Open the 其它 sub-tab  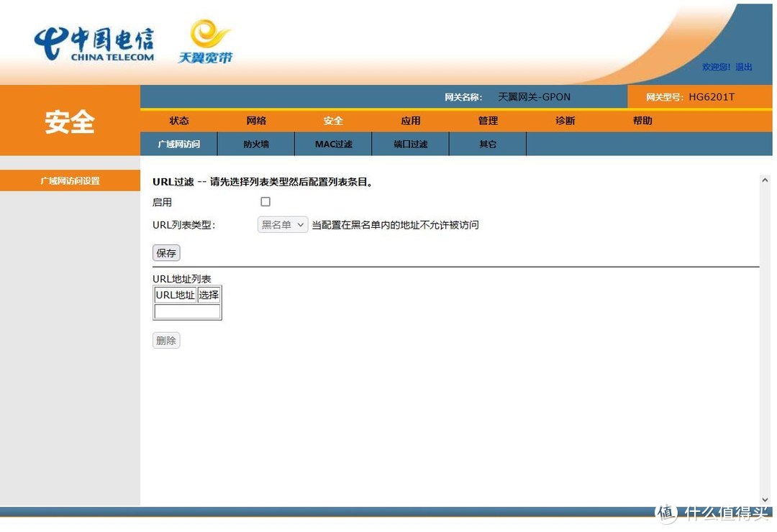click(x=488, y=144)
